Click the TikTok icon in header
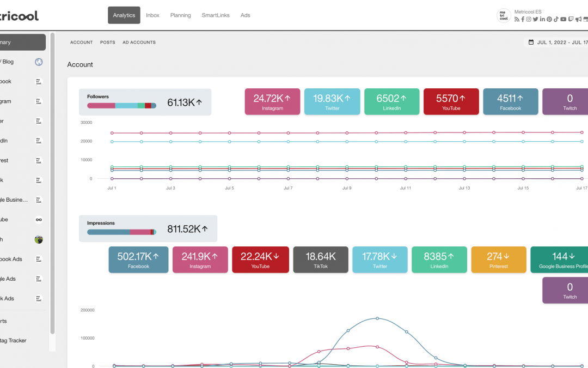Viewport: 588px width, 368px height. [556, 19]
